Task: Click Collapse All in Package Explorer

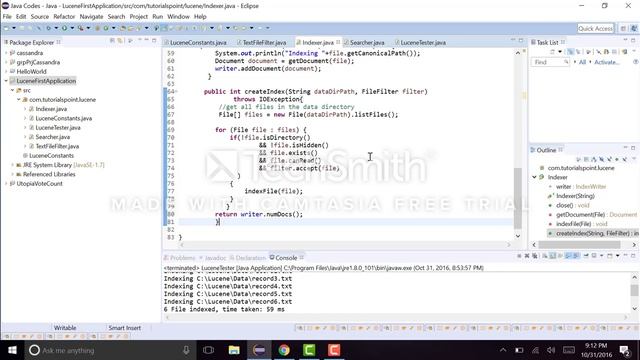Action: click(112, 41)
